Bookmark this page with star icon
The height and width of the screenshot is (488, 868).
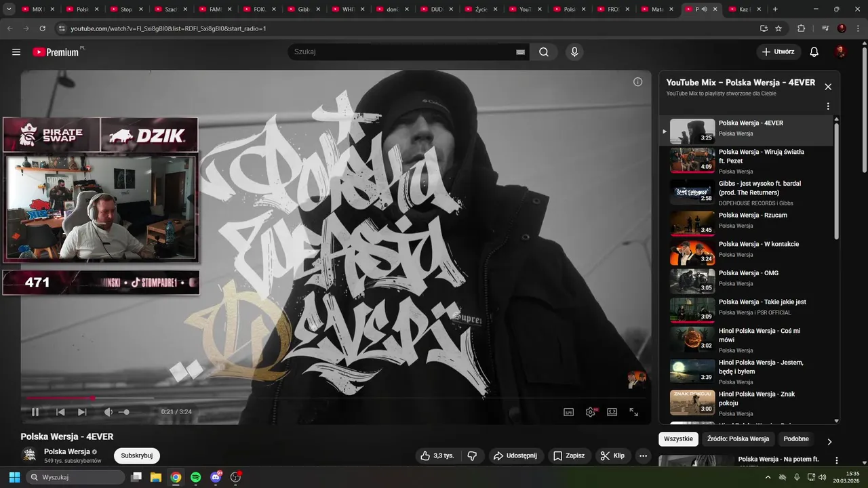tap(778, 28)
